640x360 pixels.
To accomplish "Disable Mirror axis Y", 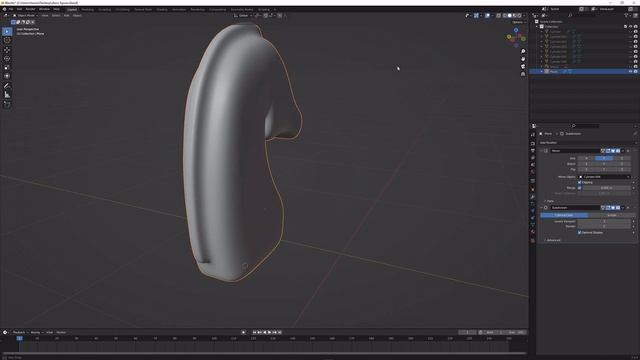I will pyautogui.click(x=604, y=158).
